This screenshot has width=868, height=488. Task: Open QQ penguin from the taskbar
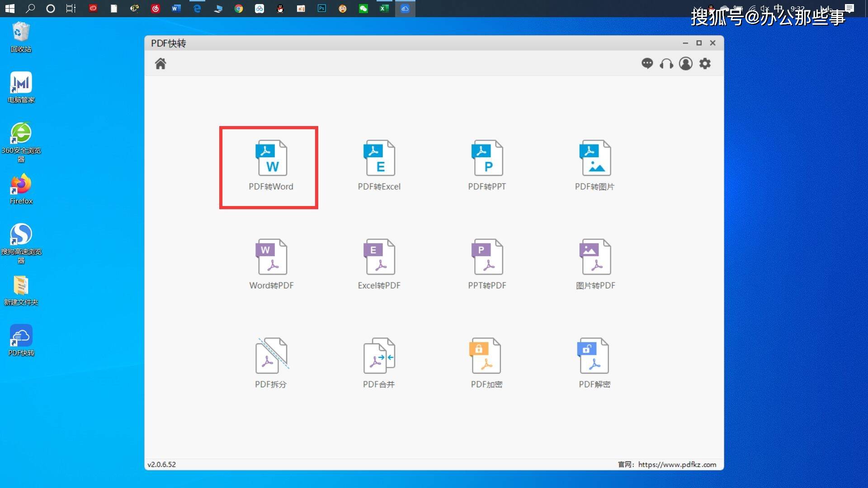pyautogui.click(x=280, y=8)
